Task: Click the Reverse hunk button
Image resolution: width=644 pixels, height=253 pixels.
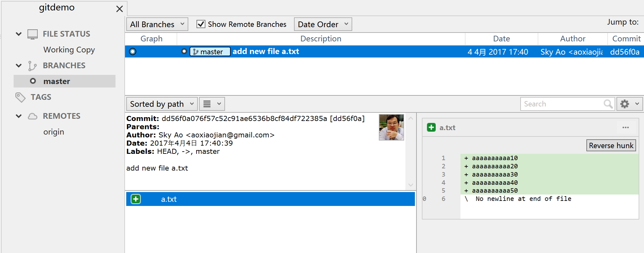Action: pos(611,146)
